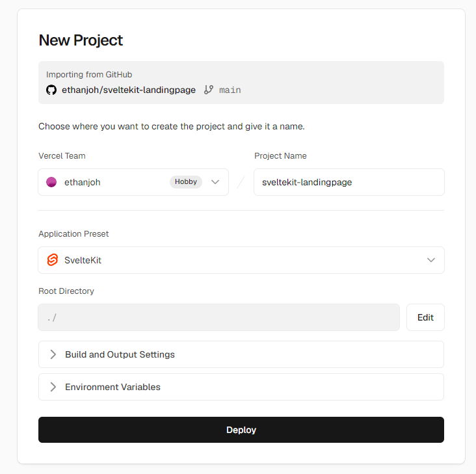This screenshot has height=474, width=476.
Task: Click the chevron next to Build and Output Settings
Action: click(53, 354)
